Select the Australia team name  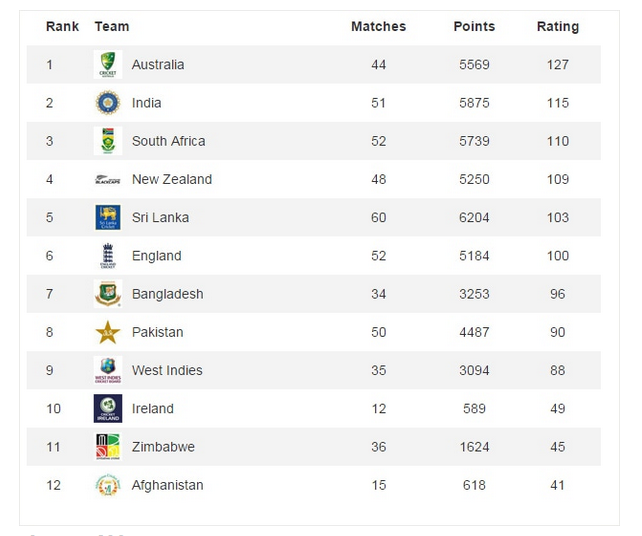pyautogui.click(x=158, y=65)
